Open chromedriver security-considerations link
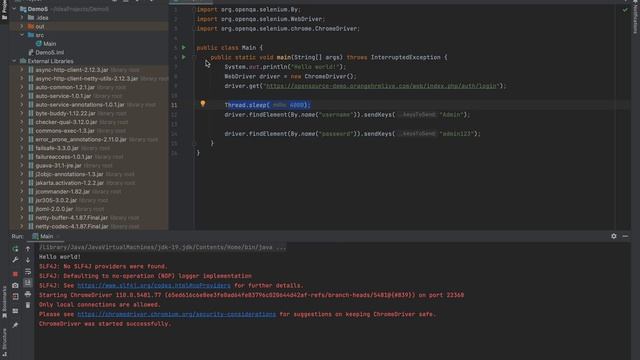Image resolution: width=640 pixels, height=360 pixels. click(x=176, y=314)
